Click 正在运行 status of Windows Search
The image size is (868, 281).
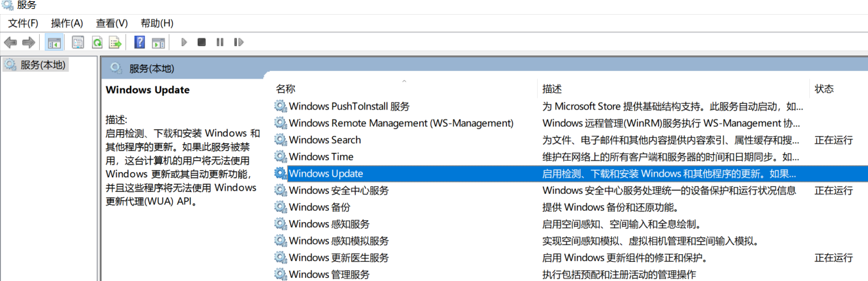pyautogui.click(x=833, y=140)
